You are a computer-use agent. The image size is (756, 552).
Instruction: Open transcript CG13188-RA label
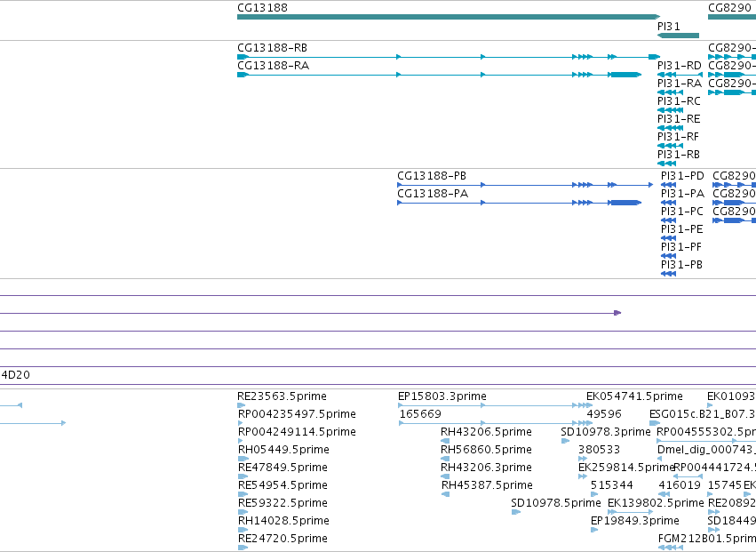click(273, 66)
